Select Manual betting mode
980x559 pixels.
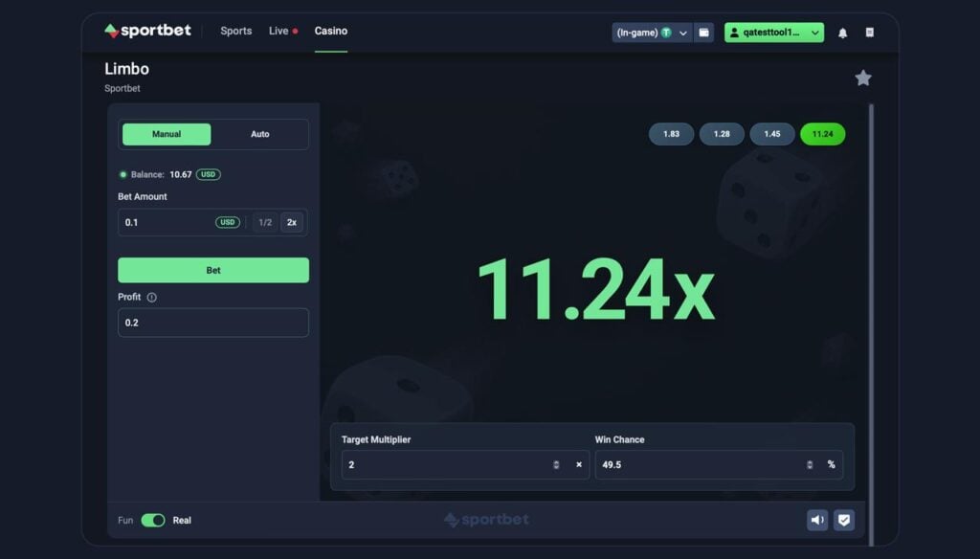167,134
